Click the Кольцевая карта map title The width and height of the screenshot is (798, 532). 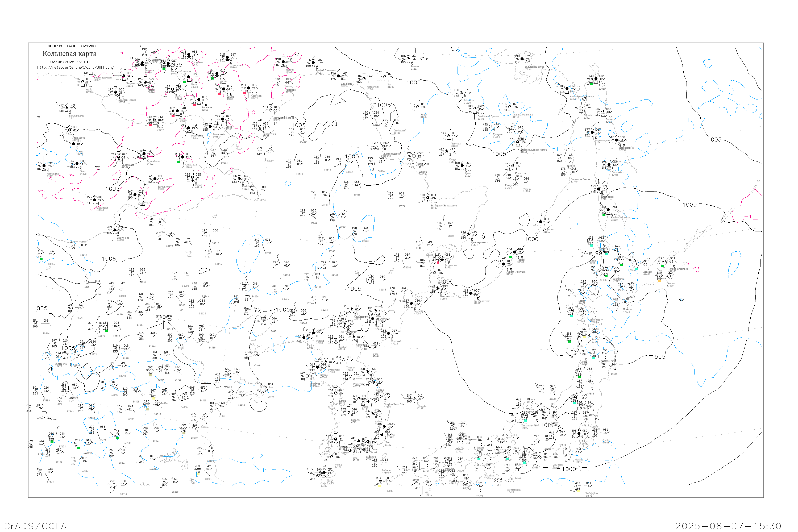click(x=69, y=54)
